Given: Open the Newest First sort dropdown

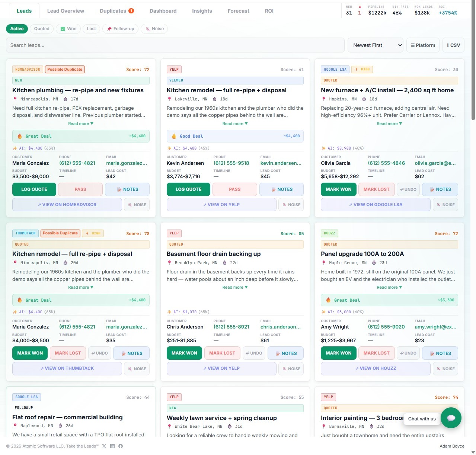Looking at the screenshot, I should pos(375,45).
